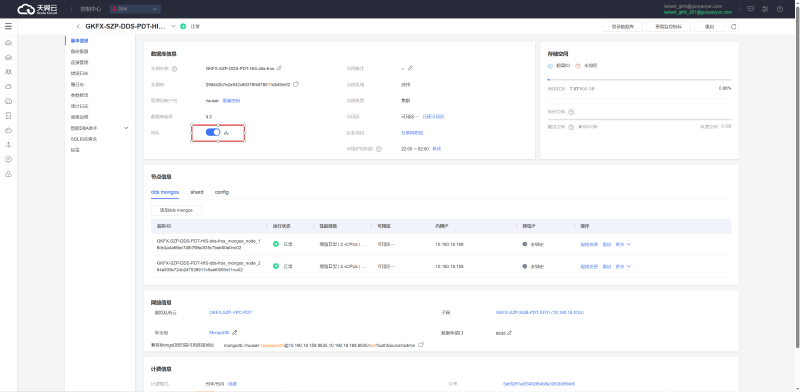Edit the instance remark pencil icon

point(410,68)
